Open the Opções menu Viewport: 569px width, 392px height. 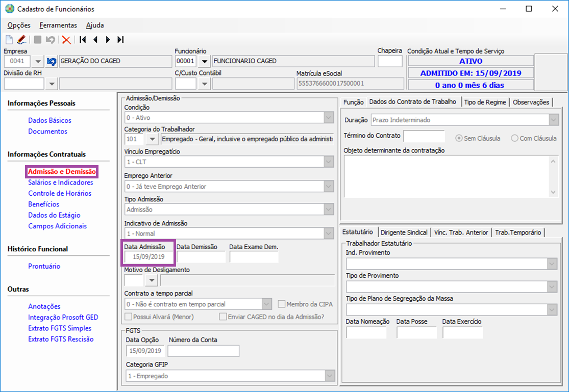[19, 25]
